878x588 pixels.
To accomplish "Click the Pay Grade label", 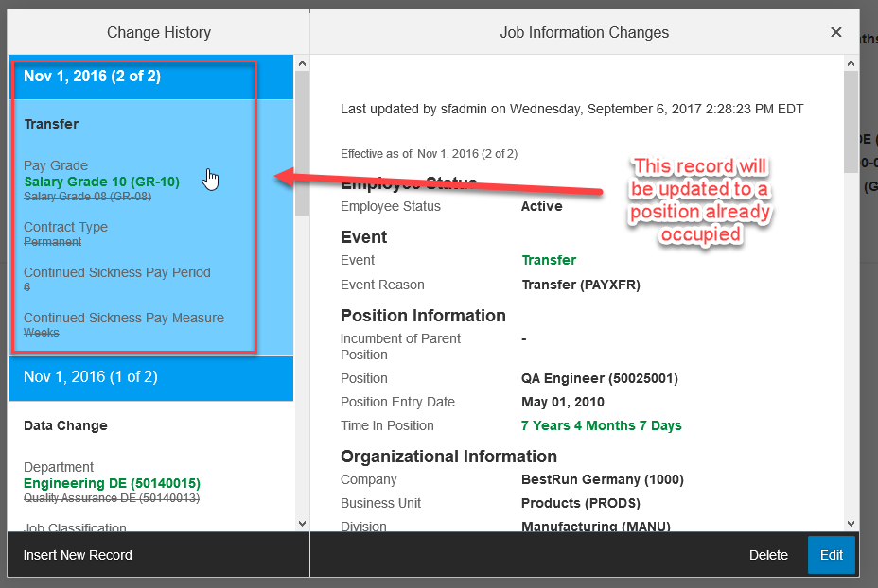I will [x=56, y=165].
